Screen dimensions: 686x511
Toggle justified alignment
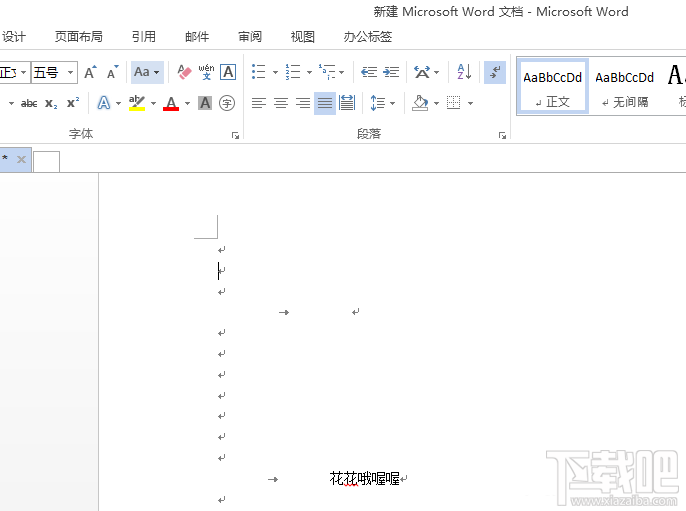(325, 103)
